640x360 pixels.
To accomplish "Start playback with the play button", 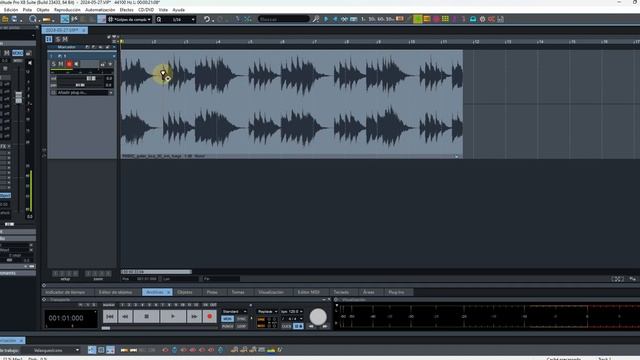I will click(x=173, y=316).
